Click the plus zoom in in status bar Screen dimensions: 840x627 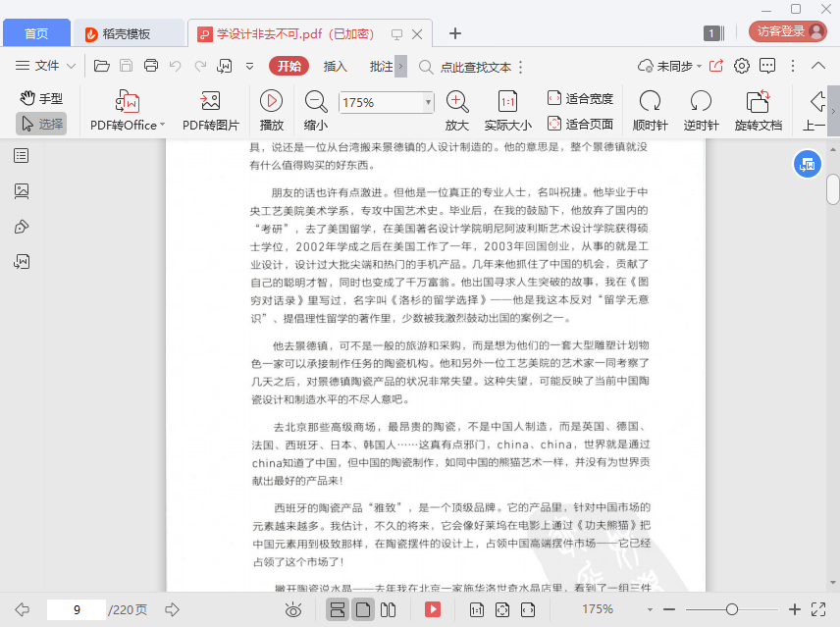click(795, 609)
